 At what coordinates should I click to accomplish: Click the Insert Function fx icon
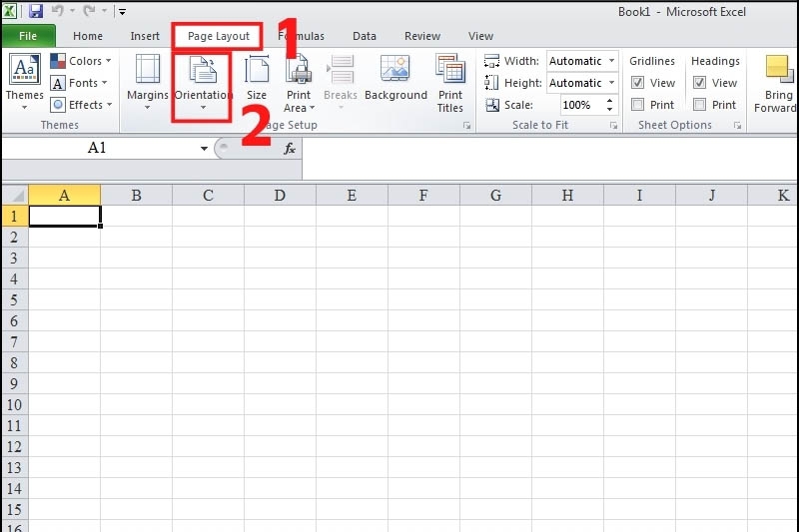[x=290, y=149]
